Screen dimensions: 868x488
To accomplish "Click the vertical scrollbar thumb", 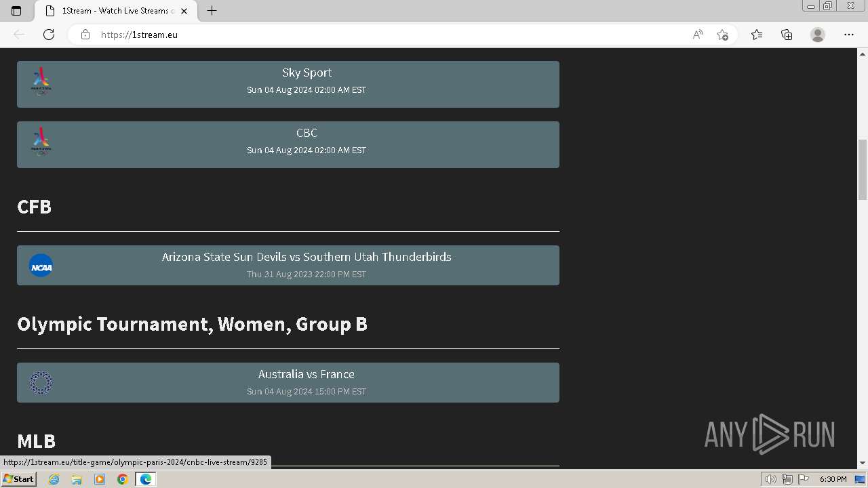I will point(863,169).
